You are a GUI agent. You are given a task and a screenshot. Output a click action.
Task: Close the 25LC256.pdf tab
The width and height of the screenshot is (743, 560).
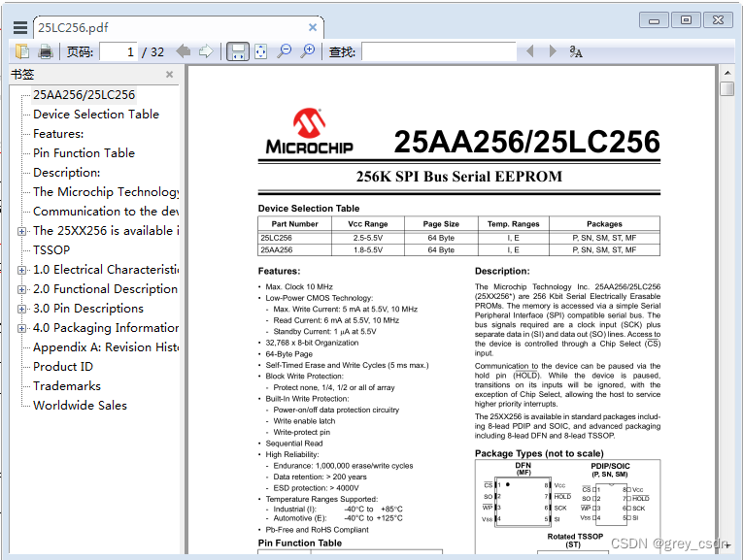coord(313,27)
